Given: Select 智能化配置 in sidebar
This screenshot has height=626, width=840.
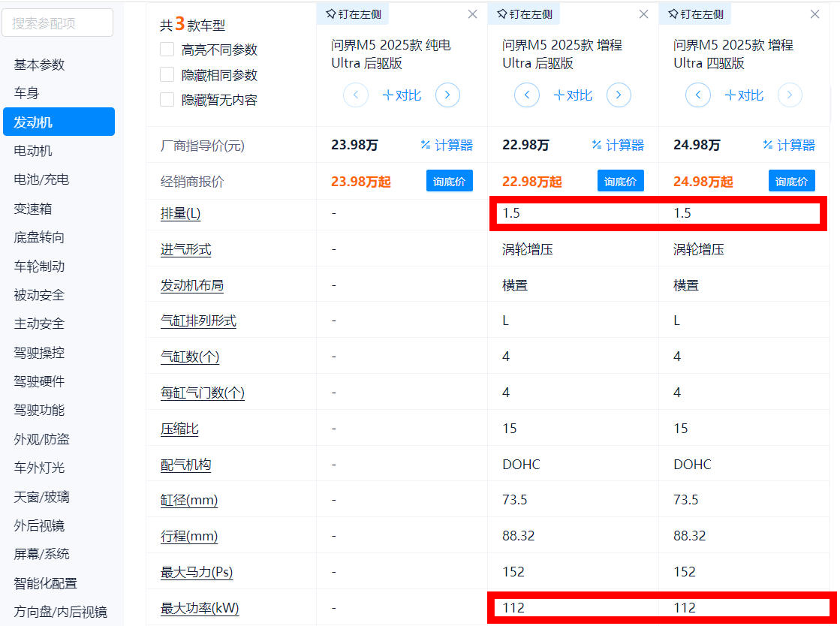Looking at the screenshot, I should (46, 583).
